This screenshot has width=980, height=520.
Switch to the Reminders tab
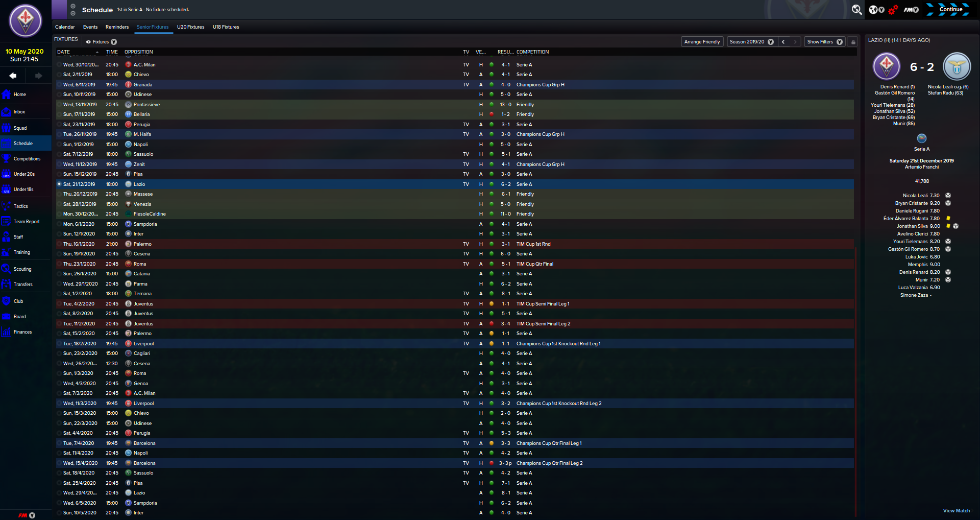(117, 27)
